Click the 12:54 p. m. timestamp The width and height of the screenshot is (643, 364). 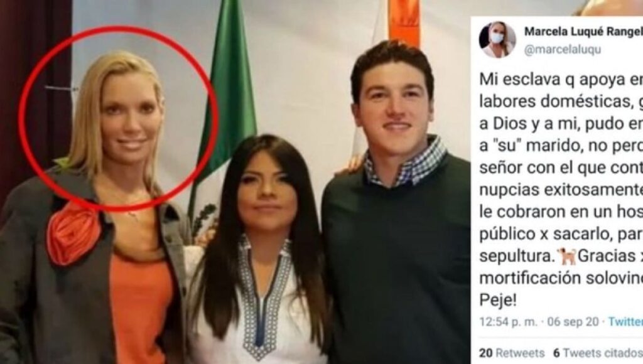click(x=508, y=322)
